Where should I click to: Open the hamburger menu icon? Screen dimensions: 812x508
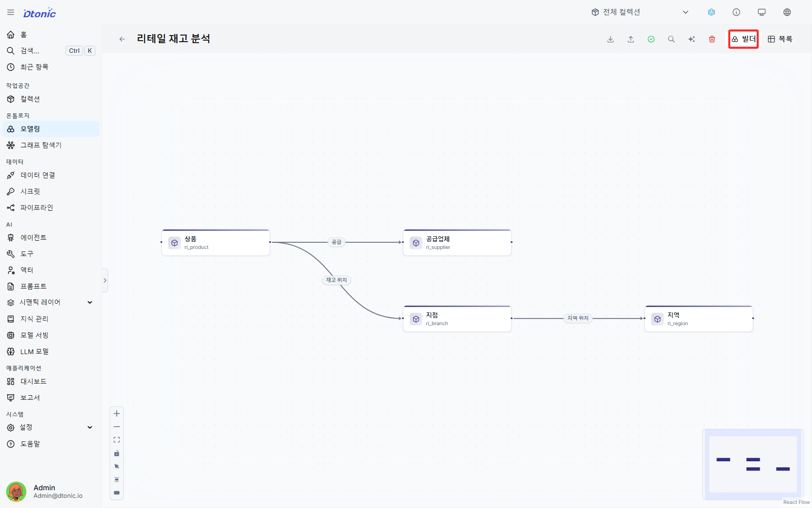pos(11,12)
